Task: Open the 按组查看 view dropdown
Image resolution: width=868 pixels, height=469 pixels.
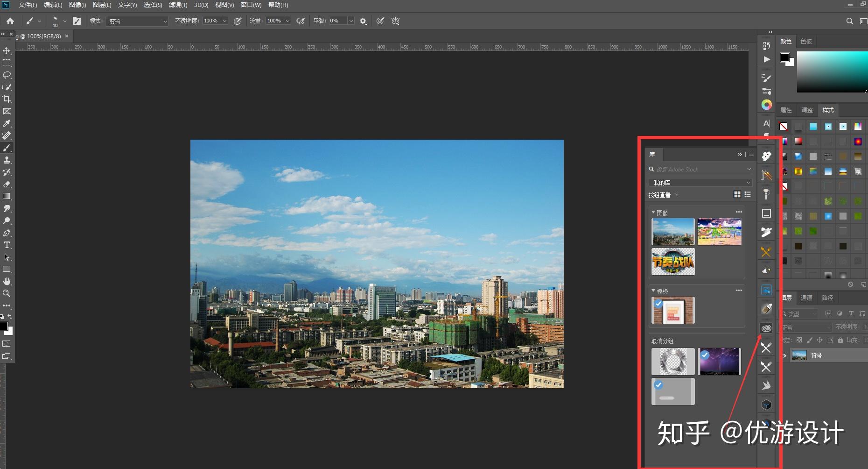Action: pyautogui.click(x=663, y=195)
